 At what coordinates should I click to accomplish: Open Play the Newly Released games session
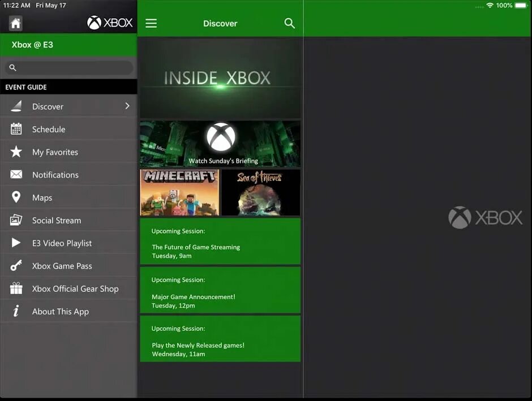click(220, 339)
